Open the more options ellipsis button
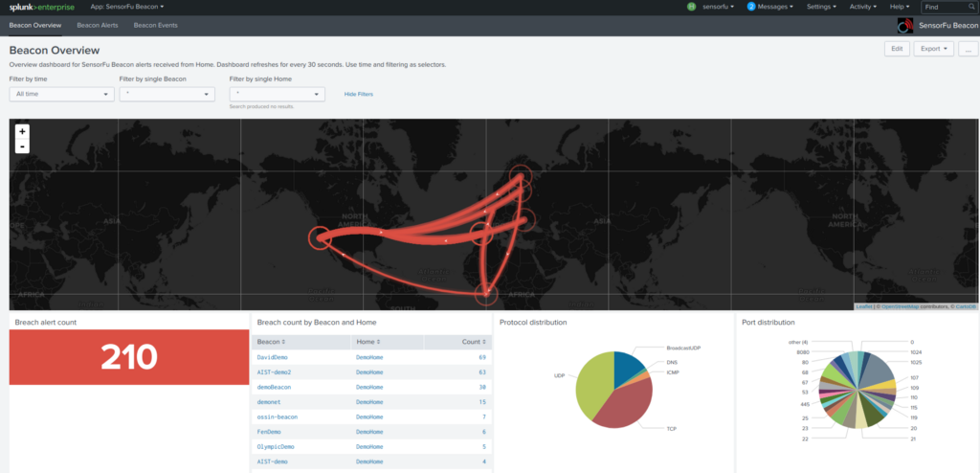Screen dimensions: 980x473 point(968,49)
